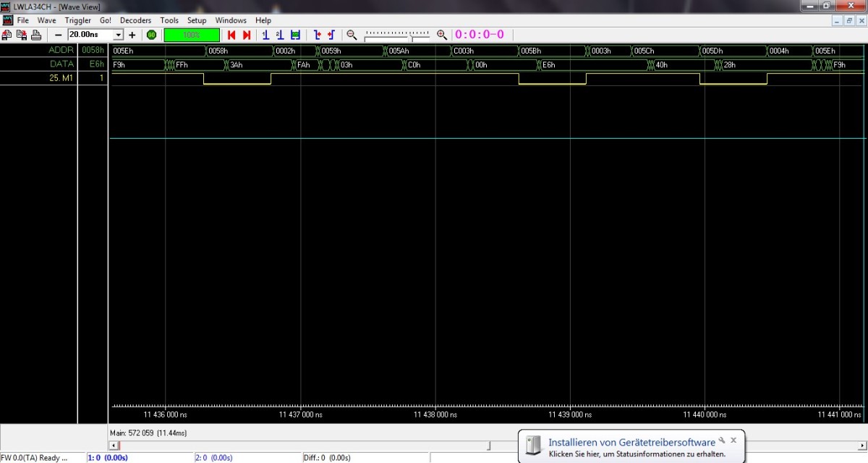Select the ADDR signal row label
This screenshot has height=463, width=868.
[39, 51]
